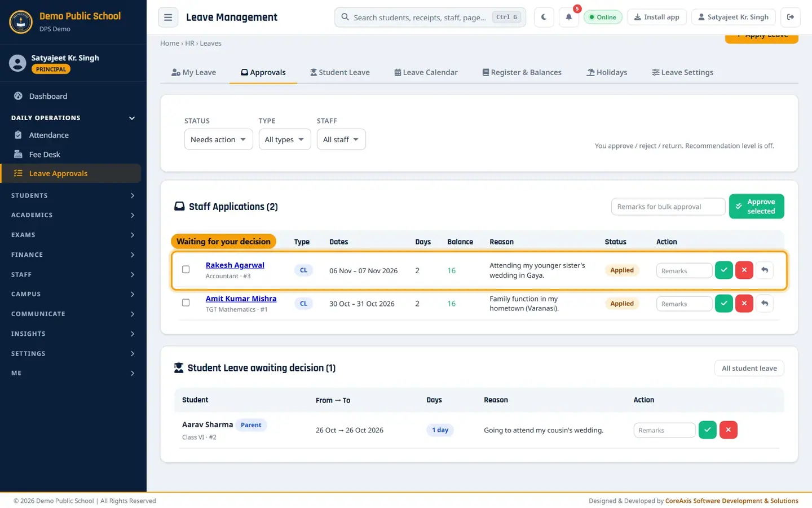Click the Satyajeet Kr. Singh user button
The image size is (812, 508).
[734, 17]
